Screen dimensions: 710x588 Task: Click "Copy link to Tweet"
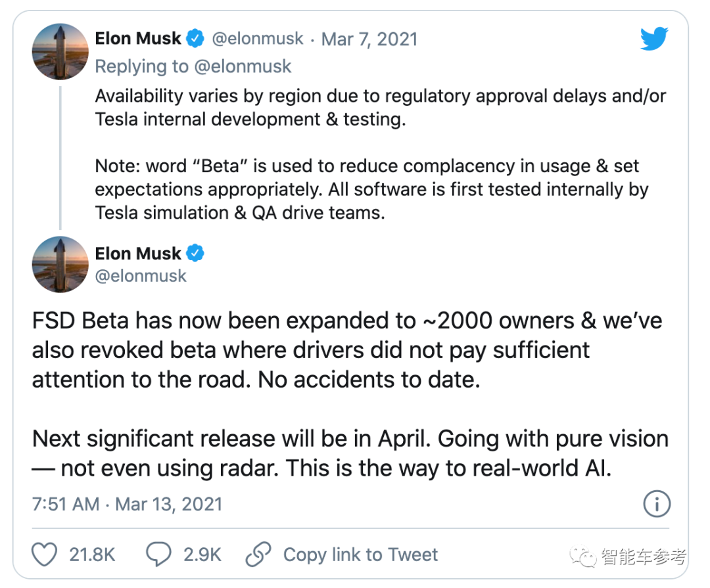360,555
